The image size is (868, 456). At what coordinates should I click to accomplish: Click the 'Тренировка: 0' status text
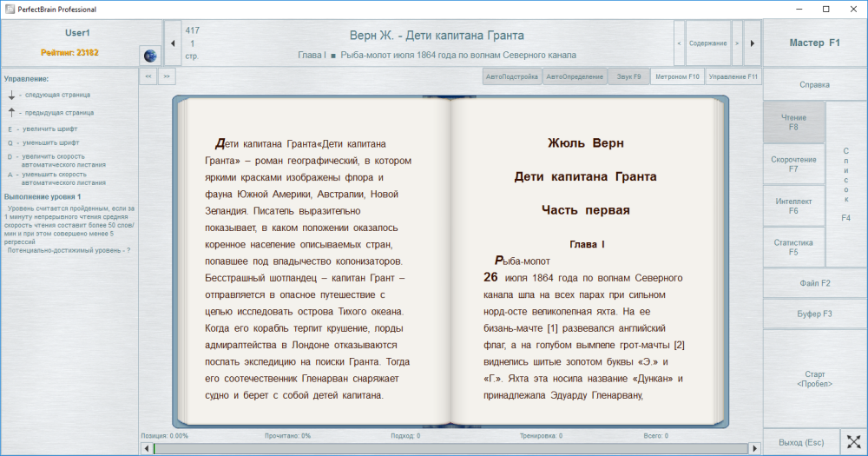click(541, 436)
